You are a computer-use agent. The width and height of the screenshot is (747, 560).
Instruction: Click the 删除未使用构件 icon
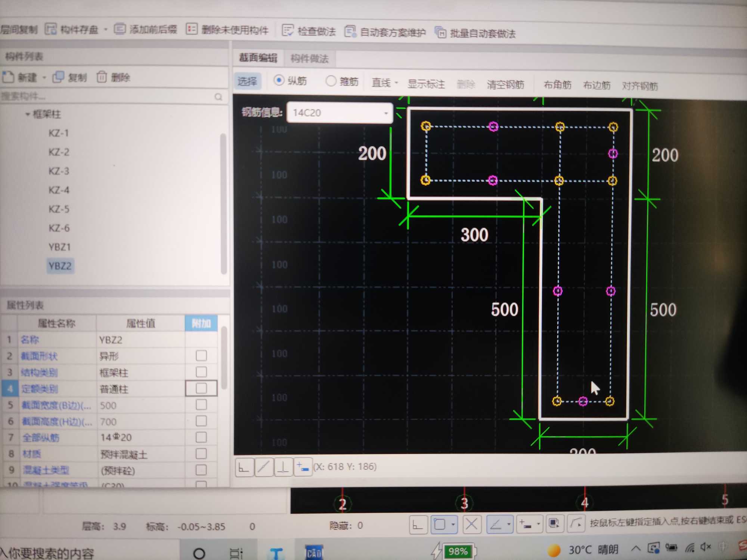coord(192,29)
